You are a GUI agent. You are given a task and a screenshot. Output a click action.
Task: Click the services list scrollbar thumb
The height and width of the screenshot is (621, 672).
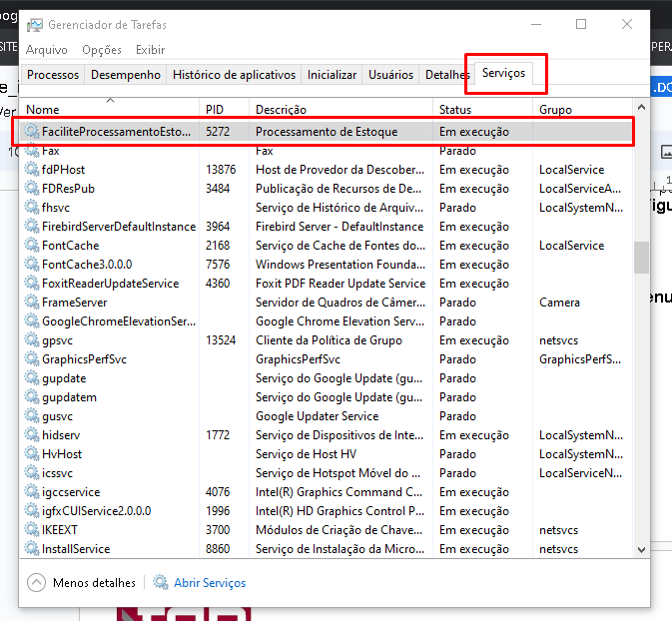[641, 258]
